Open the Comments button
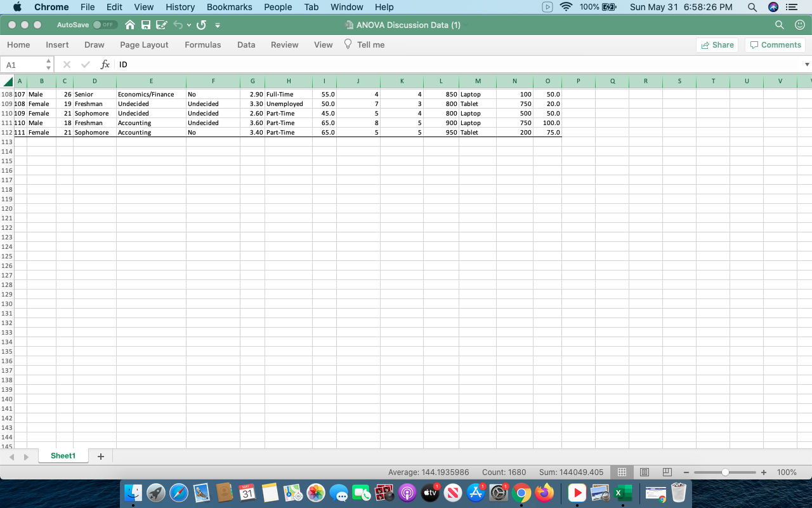 pyautogui.click(x=775, y=45)
